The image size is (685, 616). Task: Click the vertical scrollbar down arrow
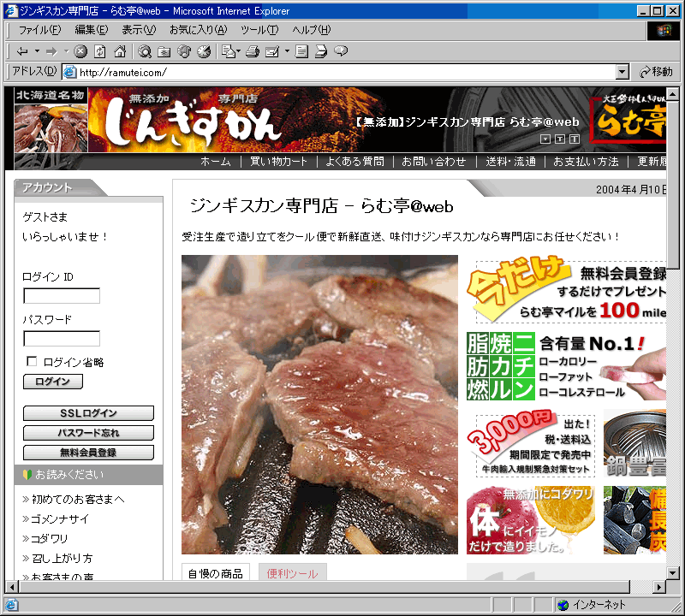pyautogui.click(x=673, y=572)
